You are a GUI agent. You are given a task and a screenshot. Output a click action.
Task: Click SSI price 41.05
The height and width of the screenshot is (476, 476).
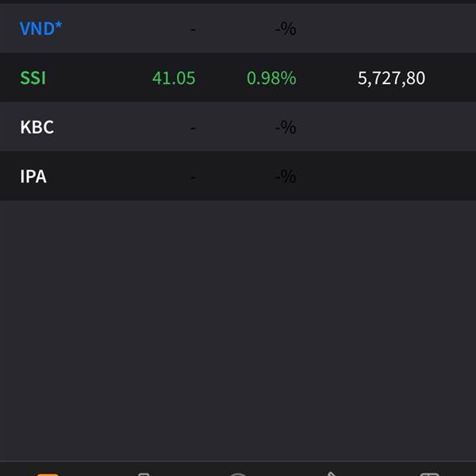(174, 78)
